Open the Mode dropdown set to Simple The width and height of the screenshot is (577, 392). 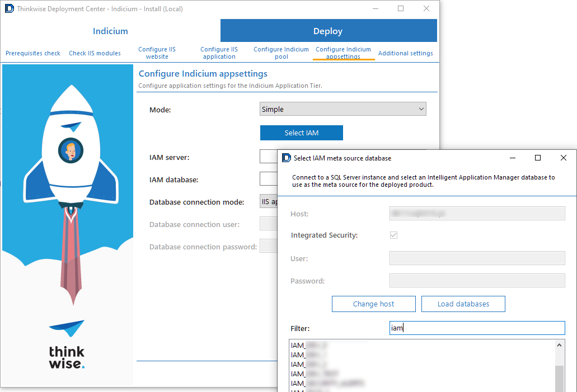pyautogui.click(x=343, y=109)
